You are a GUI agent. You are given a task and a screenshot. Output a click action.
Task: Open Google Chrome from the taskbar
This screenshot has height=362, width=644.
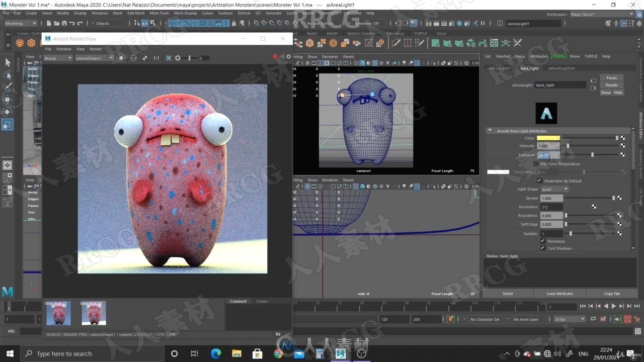[x=278, y=353]
